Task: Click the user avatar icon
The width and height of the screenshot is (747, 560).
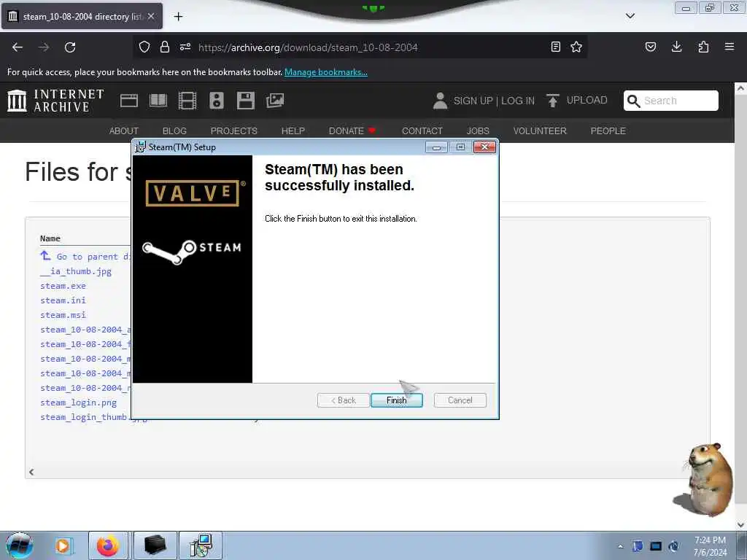Action: point(440,101)
